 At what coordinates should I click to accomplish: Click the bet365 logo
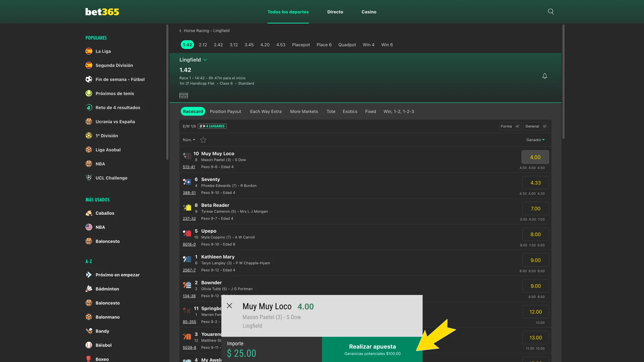(x=102, y=11)
